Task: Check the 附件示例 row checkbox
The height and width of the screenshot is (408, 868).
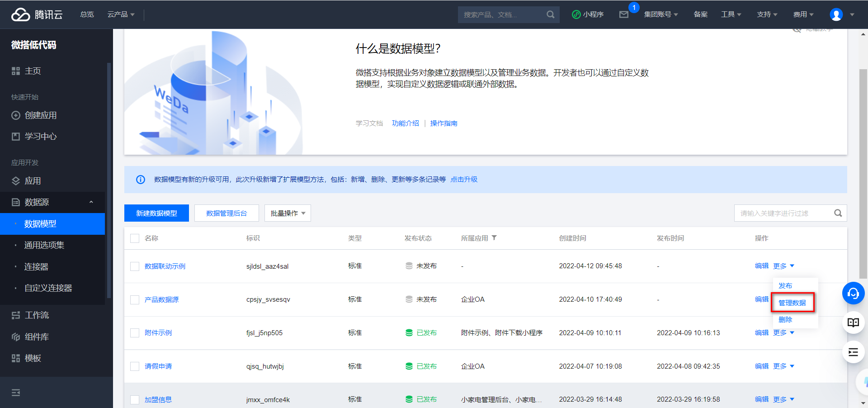Action: (x=135, y=333)
